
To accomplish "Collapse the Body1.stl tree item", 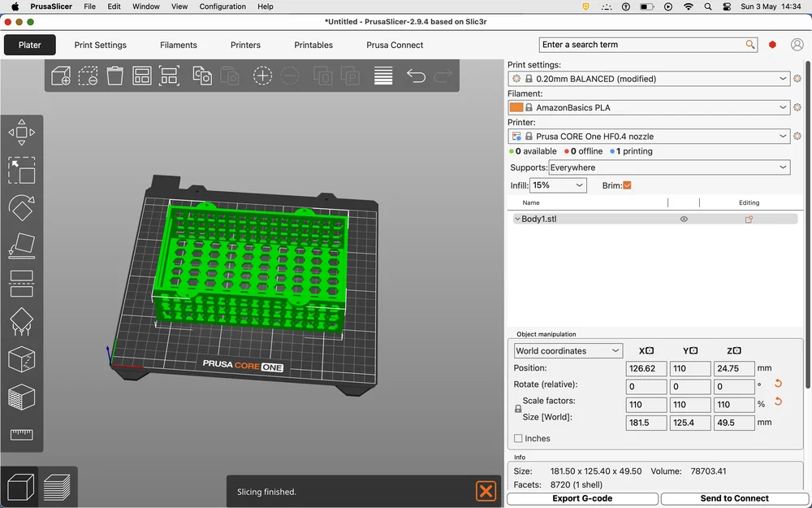I will (x=516, y=219).
